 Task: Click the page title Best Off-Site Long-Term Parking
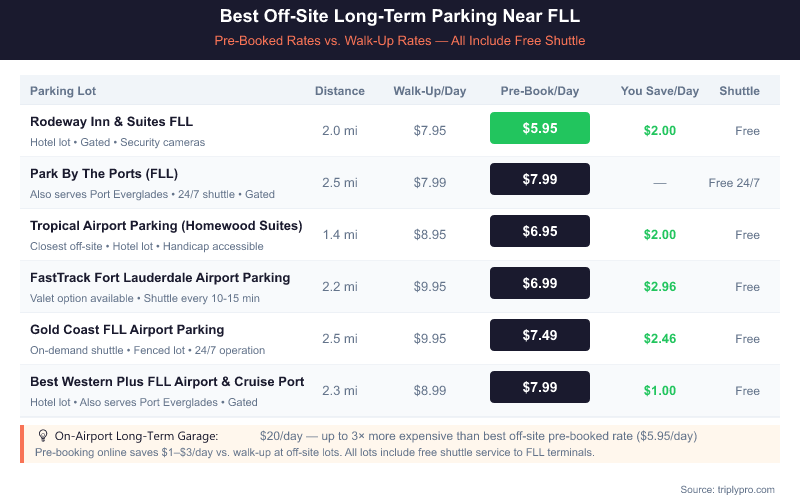[x=400, y=17]
